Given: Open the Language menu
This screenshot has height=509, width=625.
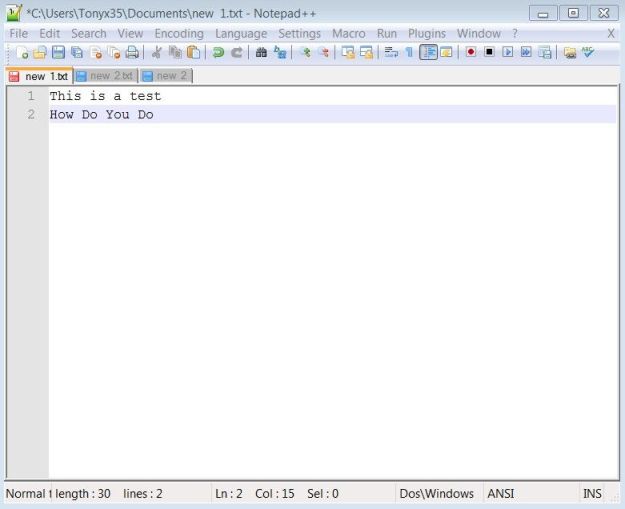Looking at the screenshot, I should (241, 33).
